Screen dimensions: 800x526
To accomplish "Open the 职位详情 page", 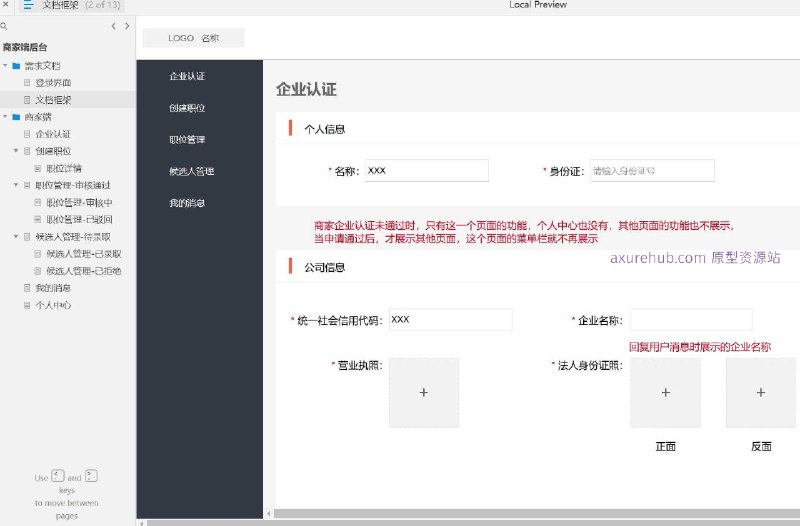I will point(64,168).
